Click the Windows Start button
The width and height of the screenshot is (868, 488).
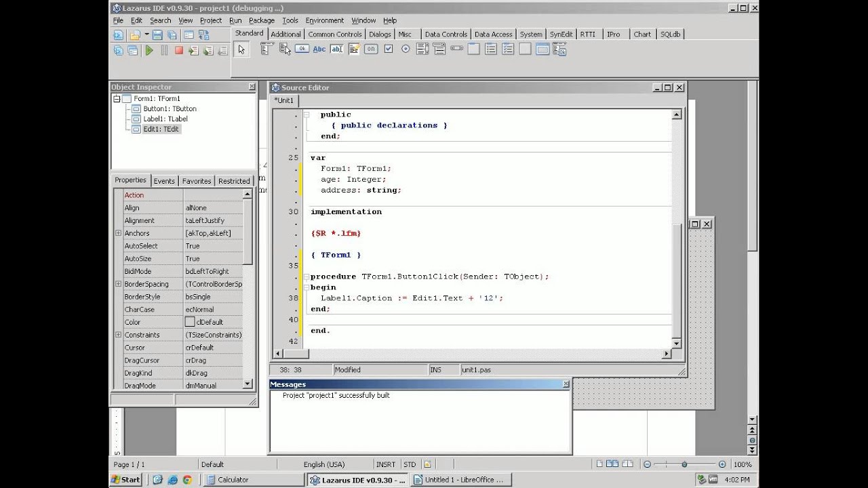click(126, 479)
